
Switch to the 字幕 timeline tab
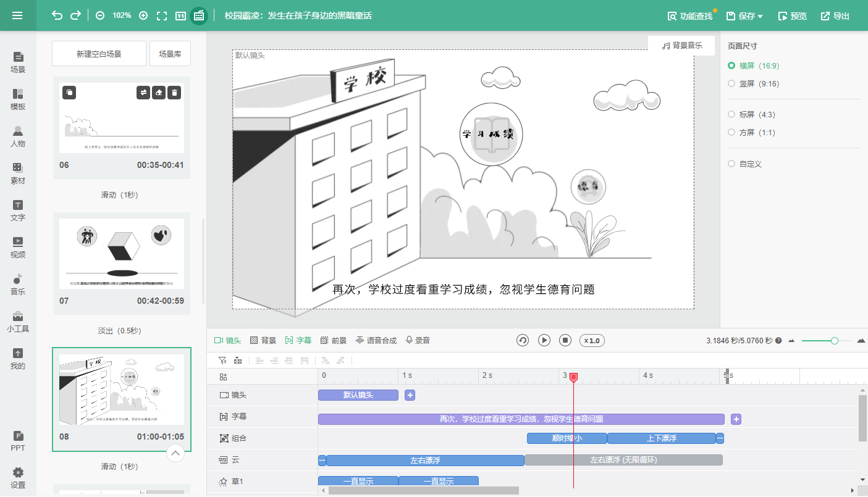point(298,340)
